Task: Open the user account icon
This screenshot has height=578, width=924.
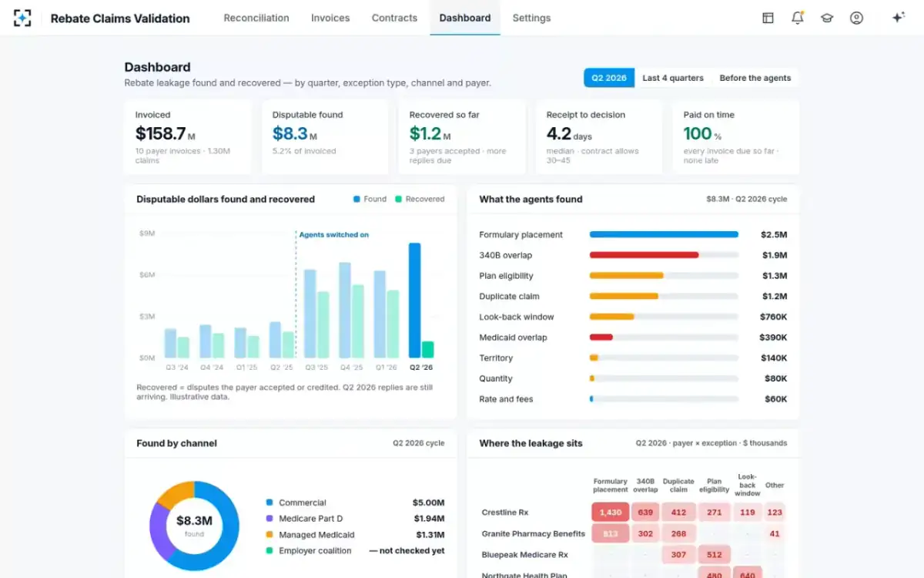Action: coord(856,18)
